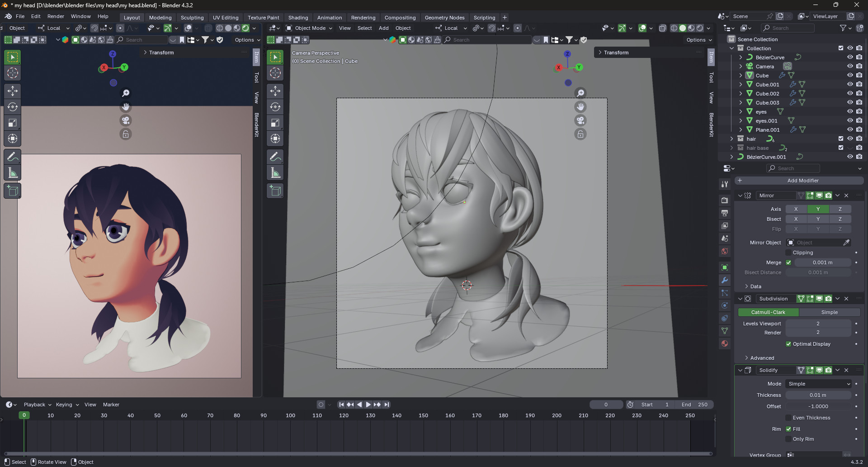This screenshot has width=868, height=467.
Task: Select Simple subdivision type
Action: click(x=830, y=312)
